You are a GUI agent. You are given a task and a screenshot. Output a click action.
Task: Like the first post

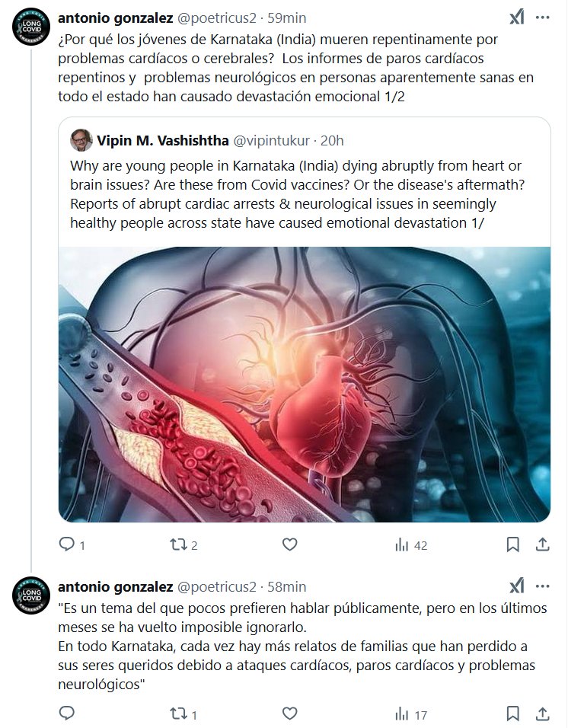coord(289,544)
